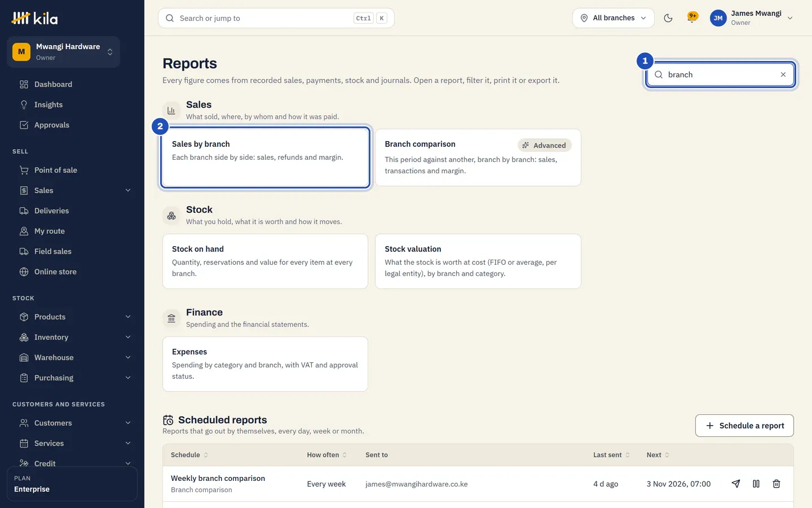Screen dimensions: 812x508
Task: Click the Point of sale cart icon
Action: click(x=24, y=170)
